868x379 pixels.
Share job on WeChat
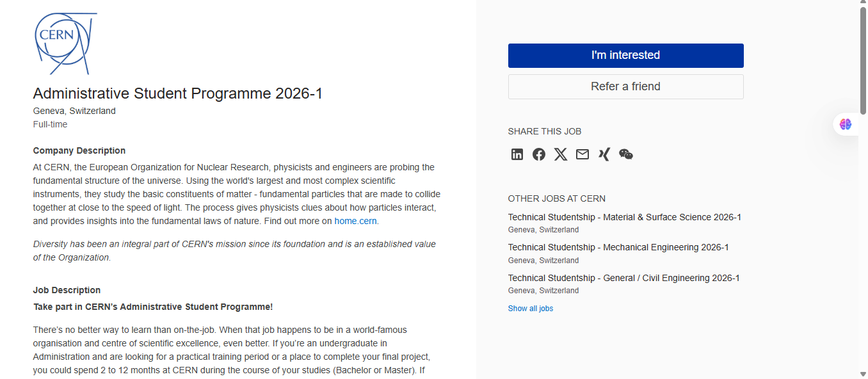click(x=626, y=154)
